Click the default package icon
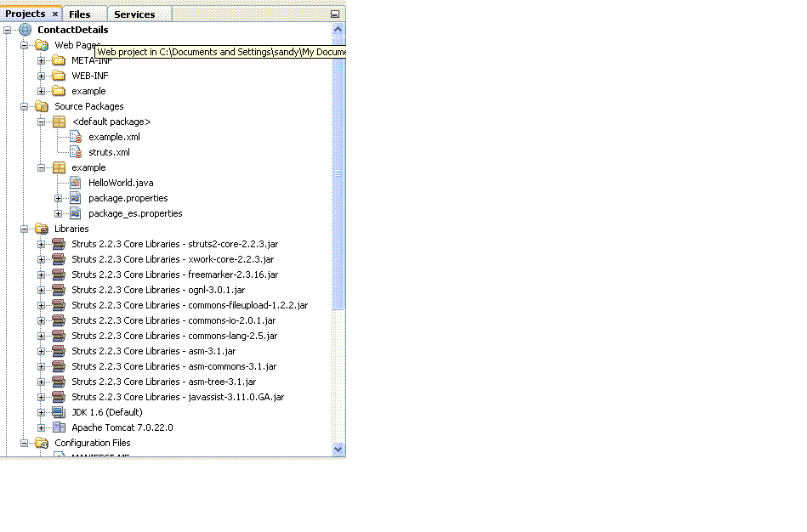Image resolution: width=807 pixels, height=532 pixels. (x=59, y=122)
